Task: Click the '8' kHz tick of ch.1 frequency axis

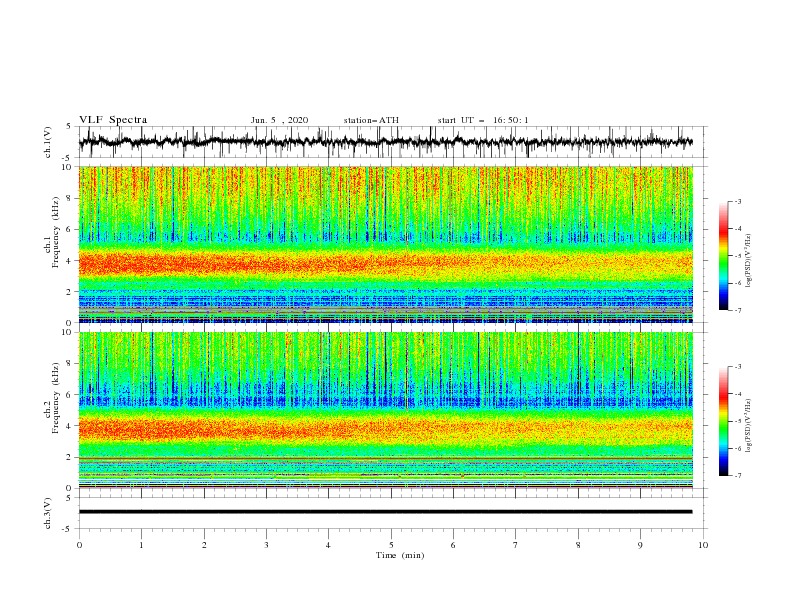Action: [71, 198]
